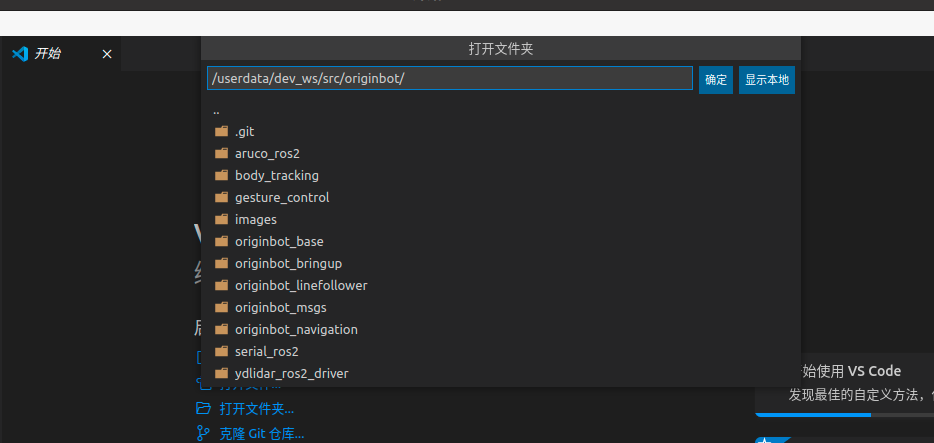The width and height of the screenshot is (934, 443).
Task: Open the originbot_base folder entry
Action: (x=279, y=241)
